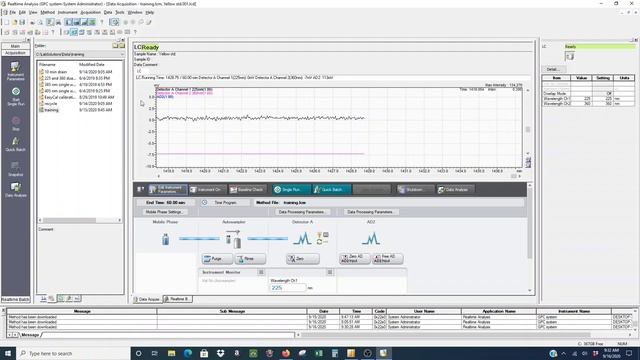Click the Single Run button
640x360 pixels.
[x=291, y=190]
